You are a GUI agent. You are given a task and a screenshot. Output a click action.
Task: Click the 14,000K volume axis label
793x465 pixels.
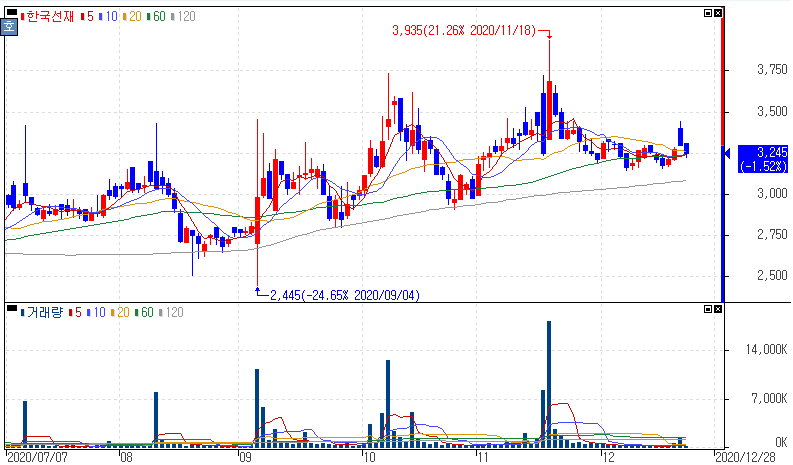[x=767, y=350]
